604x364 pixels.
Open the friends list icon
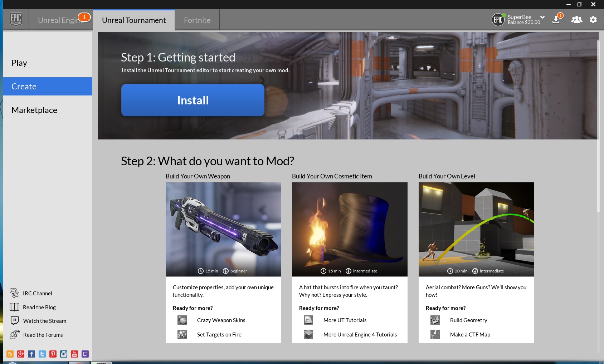tap(576, 20)
